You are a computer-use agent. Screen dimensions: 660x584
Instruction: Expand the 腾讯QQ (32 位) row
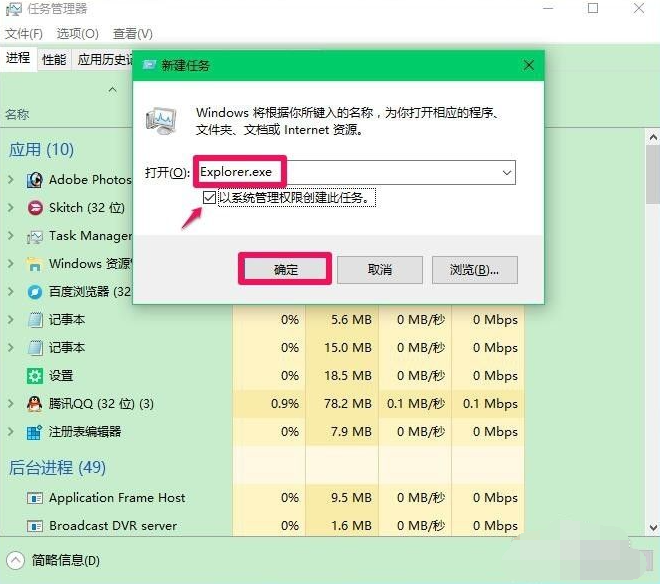tap(11, 403)
